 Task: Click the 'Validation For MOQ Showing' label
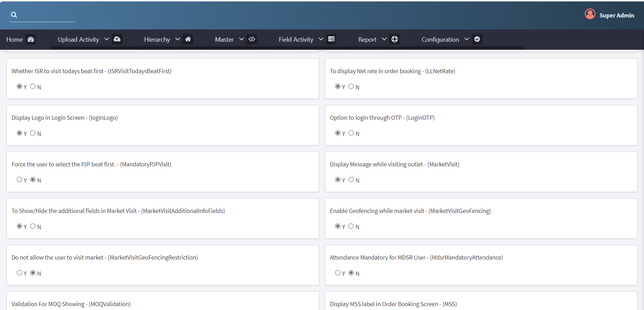(71, 304)
